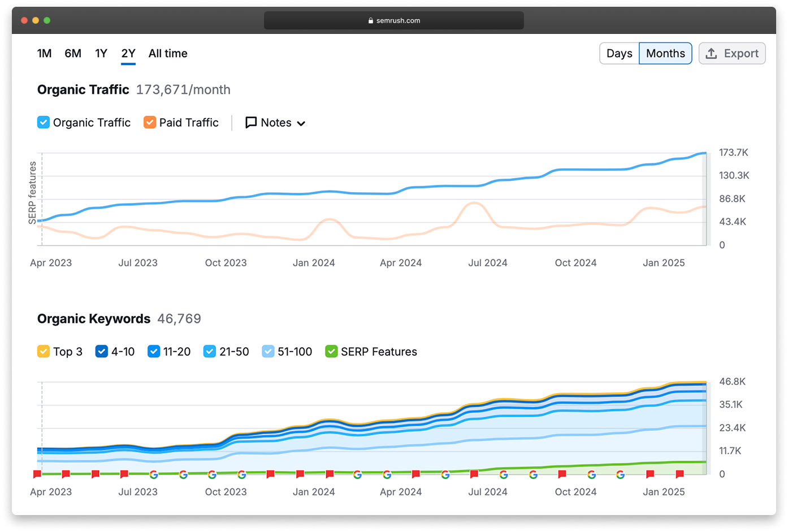Click the lock icon in the address bar
Screen dimensions: 788x532
point(371,21)
